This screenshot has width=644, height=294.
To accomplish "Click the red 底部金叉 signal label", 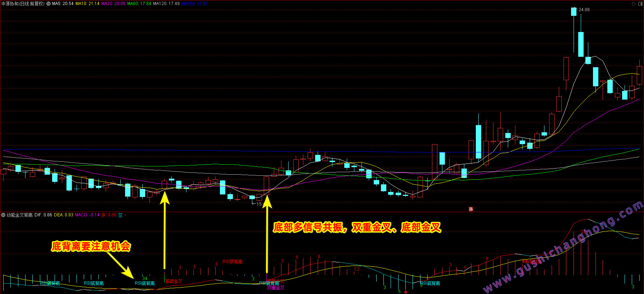I will click(174, 281).
